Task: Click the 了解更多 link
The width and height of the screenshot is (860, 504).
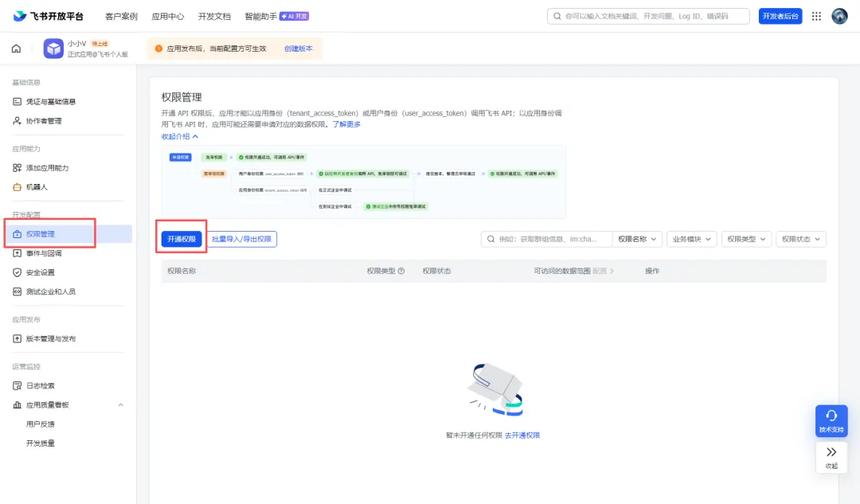Action: 346,124
